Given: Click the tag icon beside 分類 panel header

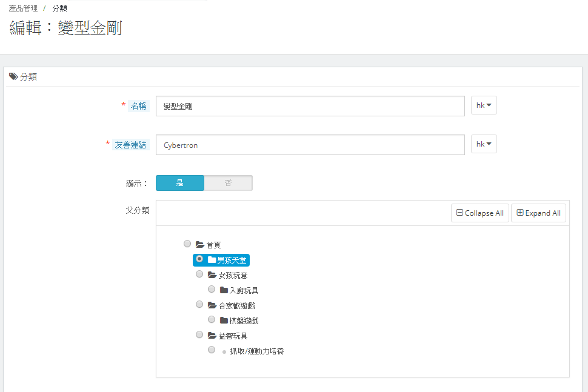Looking at the screenshot, I should tap(13, 76).
